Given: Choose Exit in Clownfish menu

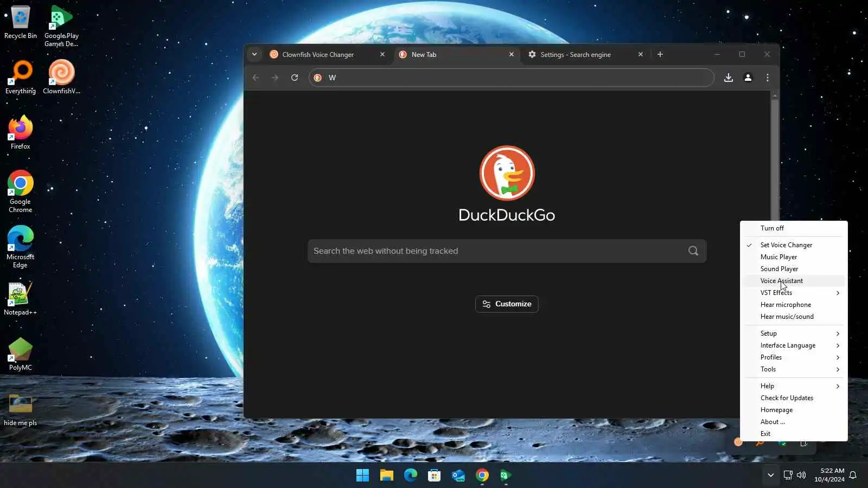Looking at the screenshot, I should tap(794, 434).
